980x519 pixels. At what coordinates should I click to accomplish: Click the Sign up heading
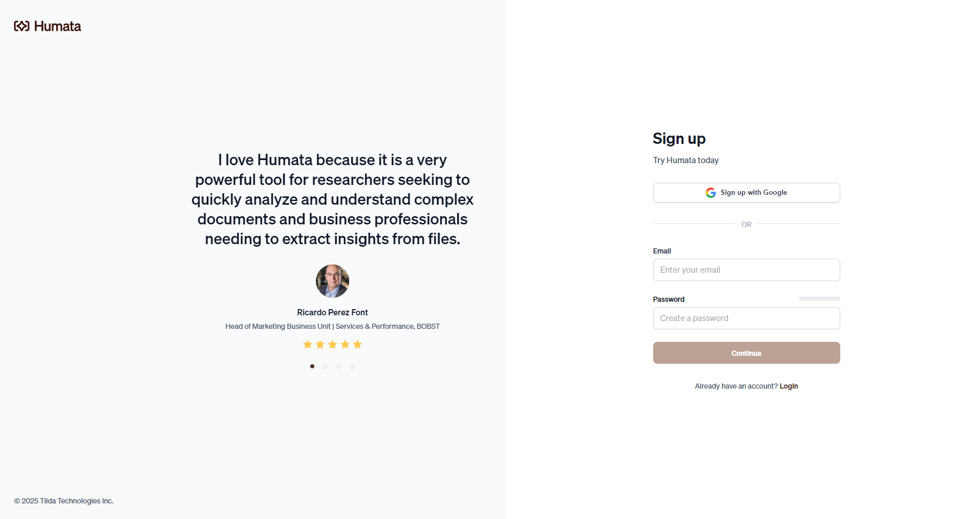[679, 139]
